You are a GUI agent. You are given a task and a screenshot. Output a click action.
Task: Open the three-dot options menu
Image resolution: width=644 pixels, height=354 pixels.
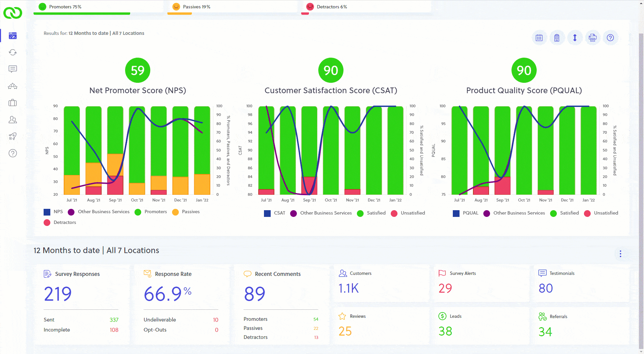[x=620, y=254]
